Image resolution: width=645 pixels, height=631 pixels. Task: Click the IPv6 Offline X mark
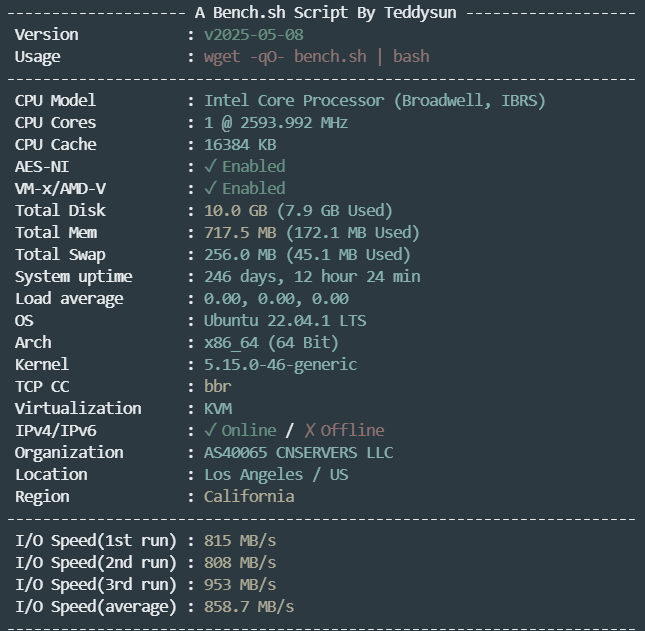click(310, 430)
